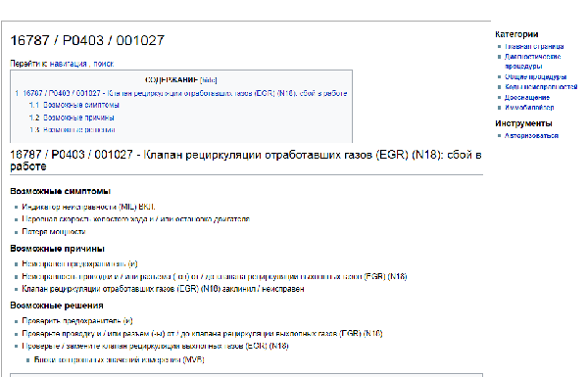Click the 'Возможные причины' section heading
The width and height of the screenshot is (588, 377).
click(x=58, y=249)
